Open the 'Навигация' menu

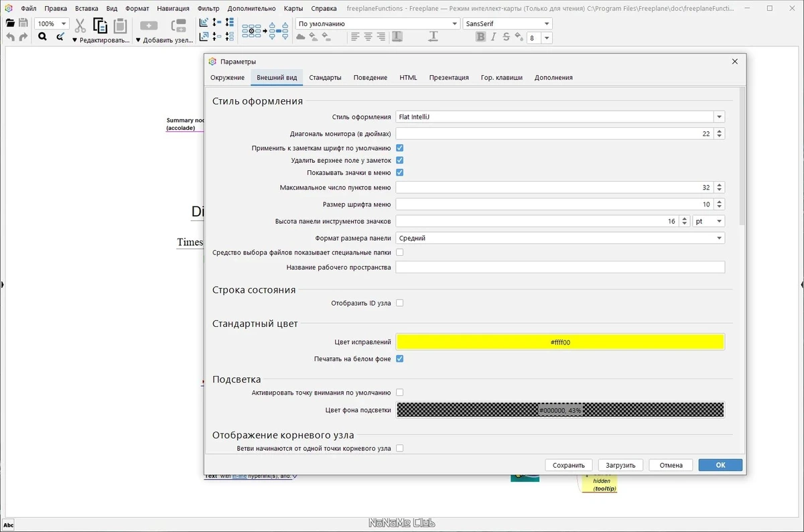[x=174, y=9]
